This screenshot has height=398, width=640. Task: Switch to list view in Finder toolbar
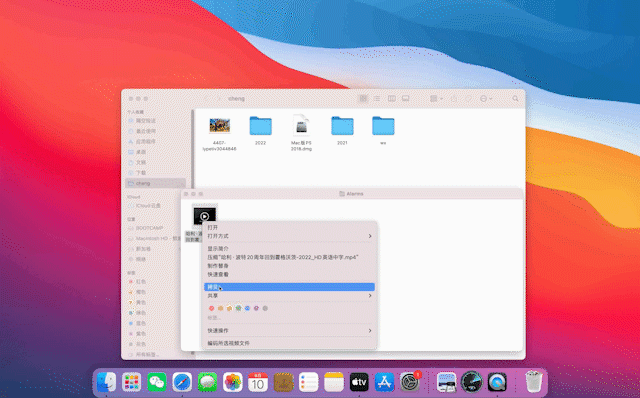click(x=377, y=98)
